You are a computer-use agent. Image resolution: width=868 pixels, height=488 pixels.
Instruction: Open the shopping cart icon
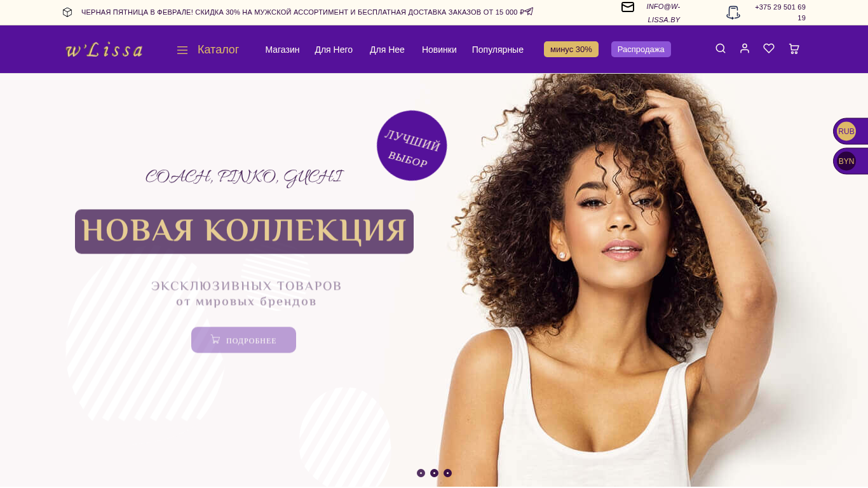[794, 48]
